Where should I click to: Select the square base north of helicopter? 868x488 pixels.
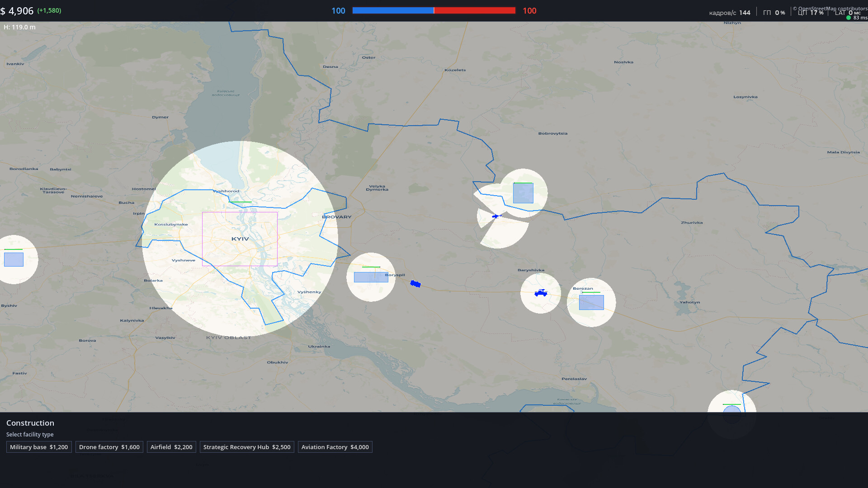click(523, 193)
